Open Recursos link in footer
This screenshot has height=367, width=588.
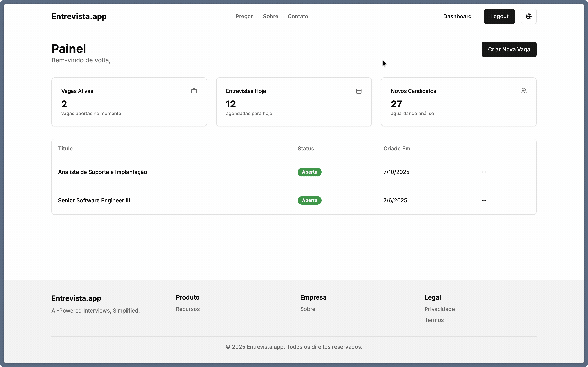point(188,309)
